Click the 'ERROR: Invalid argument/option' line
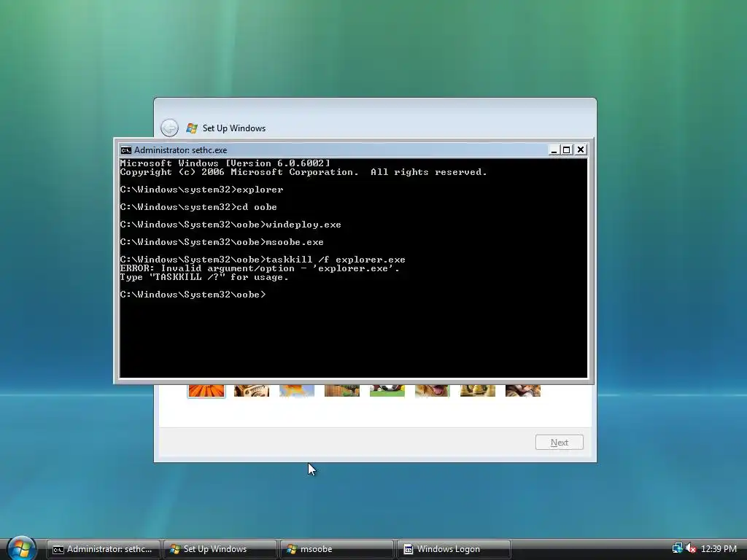Viewport: 747px width, 560px height. click(260, 268)
